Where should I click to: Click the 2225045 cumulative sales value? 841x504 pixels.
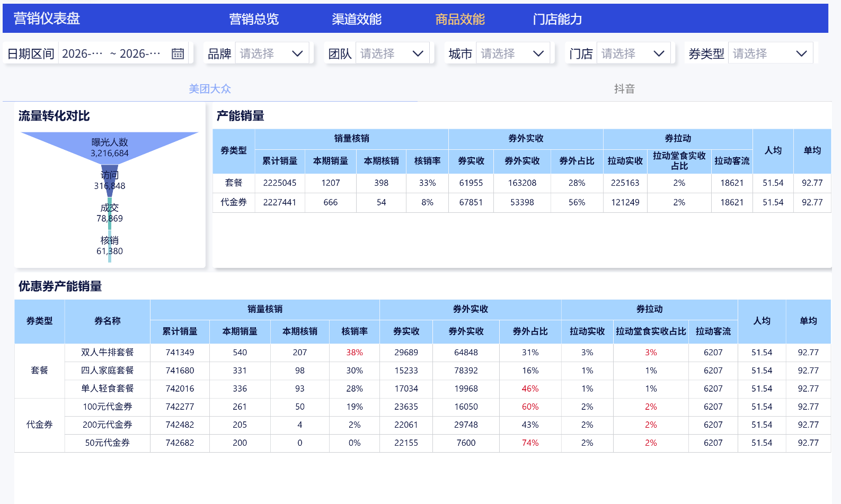(x=280, y=183)
